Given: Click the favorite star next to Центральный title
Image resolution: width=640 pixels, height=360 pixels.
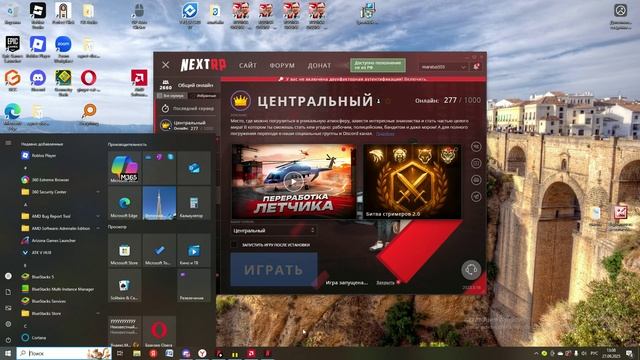Looking at the screenshot, I should 388,101.
